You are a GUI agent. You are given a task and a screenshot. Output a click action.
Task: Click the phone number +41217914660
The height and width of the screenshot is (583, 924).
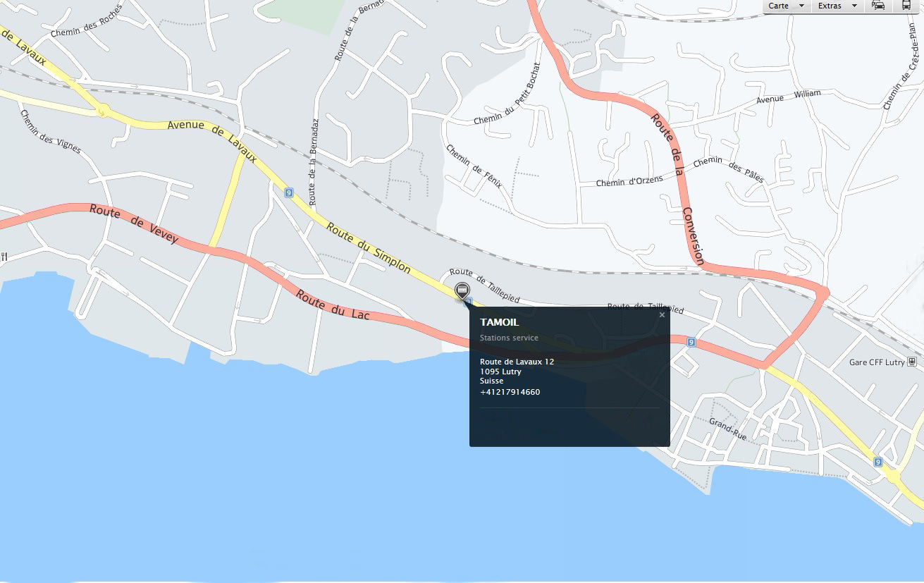click(510, 392)
